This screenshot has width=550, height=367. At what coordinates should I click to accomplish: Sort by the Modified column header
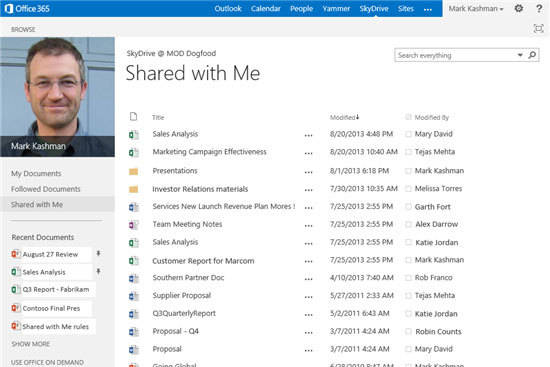click(344, 117)
